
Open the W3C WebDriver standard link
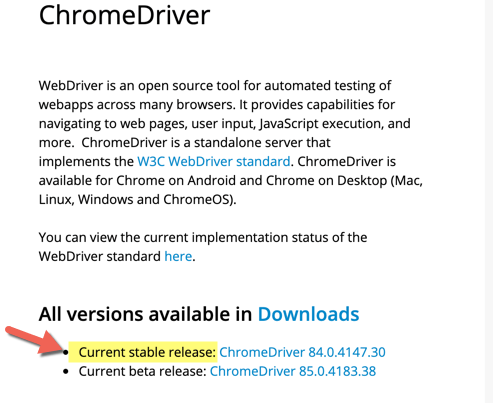pyautogui.click(x=214, y=162)
